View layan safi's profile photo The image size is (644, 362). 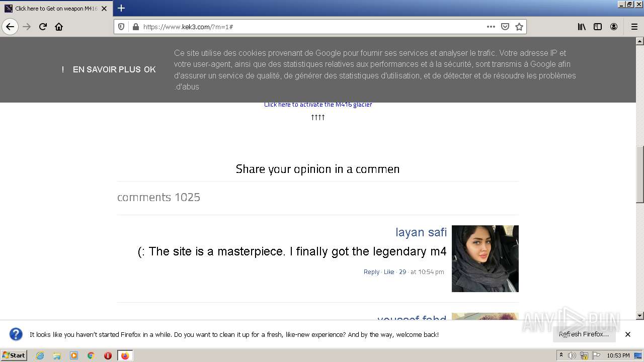coord(485,258)
